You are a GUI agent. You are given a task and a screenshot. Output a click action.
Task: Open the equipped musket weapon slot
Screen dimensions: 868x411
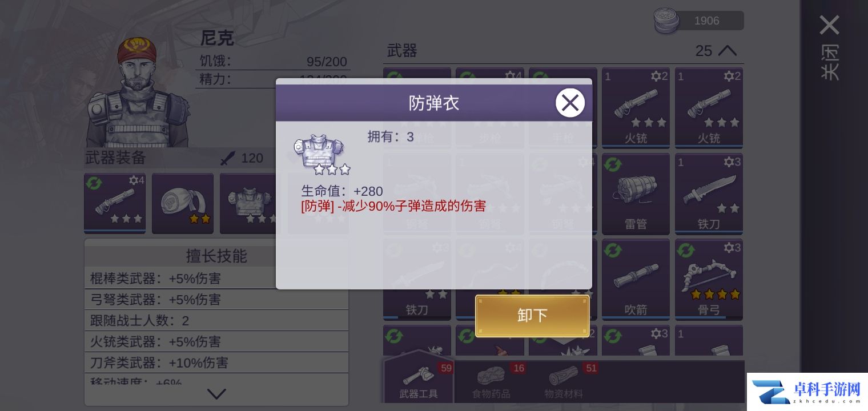click(115, 203)
